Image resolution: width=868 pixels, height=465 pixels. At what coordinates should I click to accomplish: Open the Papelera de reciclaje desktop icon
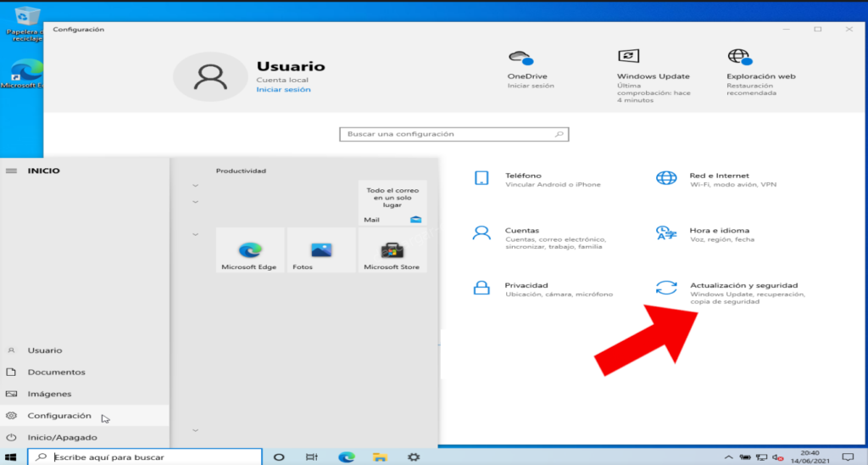[23, 25]
